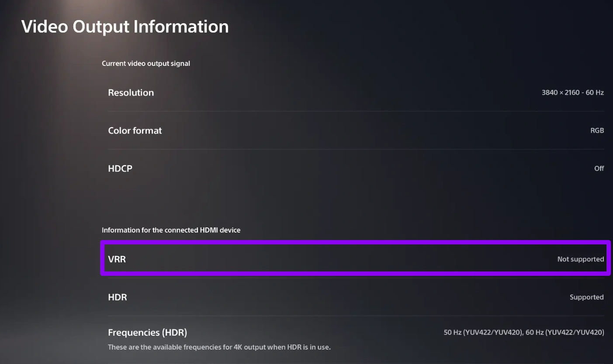Image resolution: width=613 pixels, height=364 pixels.
Task: Click the VRR label text
Action: click(x=117, y=259)
